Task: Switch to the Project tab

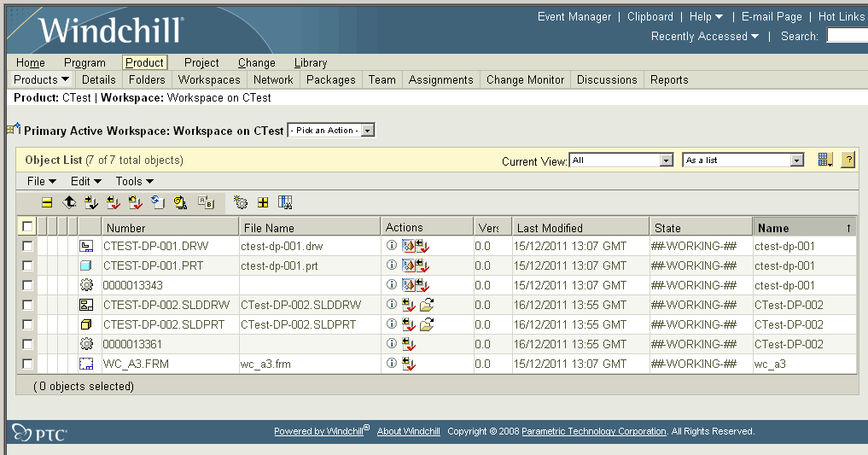Action: point(201,62)
